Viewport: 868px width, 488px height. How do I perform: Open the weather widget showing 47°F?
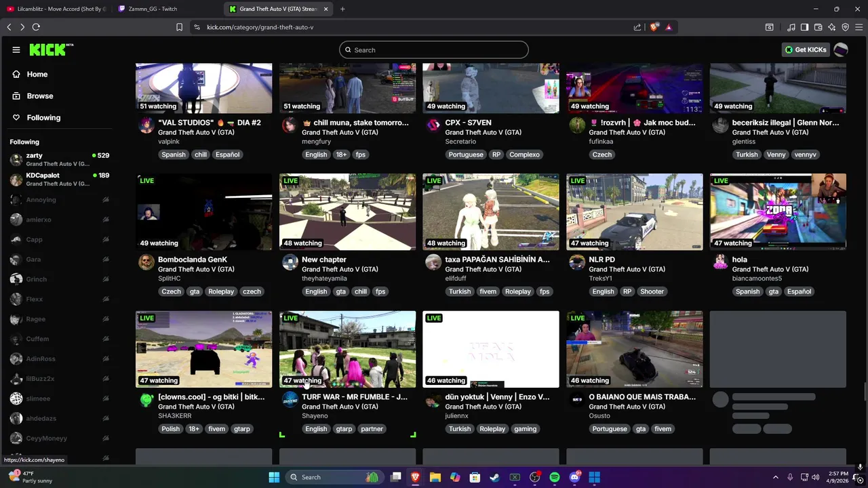29,477
